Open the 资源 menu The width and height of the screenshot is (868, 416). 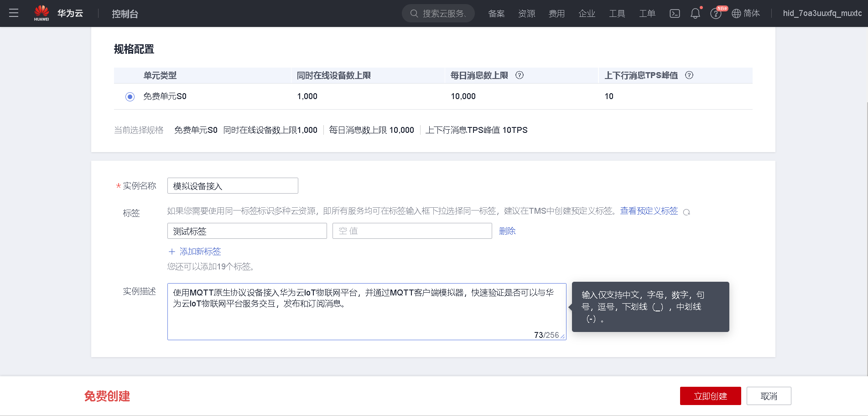(x=527, y=14)
